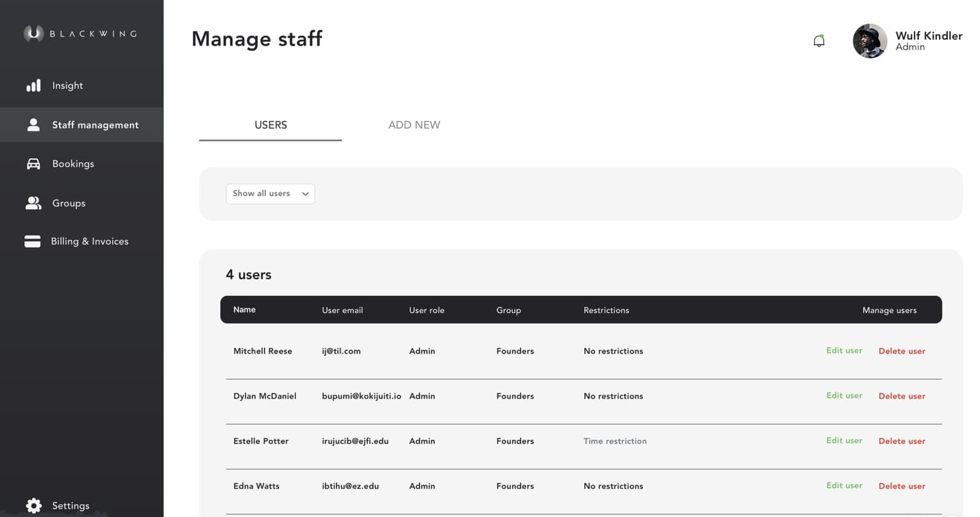Screen dimensions: 980x517
Task: Click the Restrictions column header
Action: pos(606,310)
